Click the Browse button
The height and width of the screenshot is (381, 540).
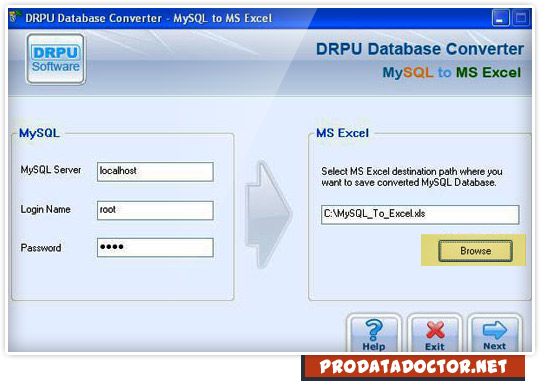475,251
